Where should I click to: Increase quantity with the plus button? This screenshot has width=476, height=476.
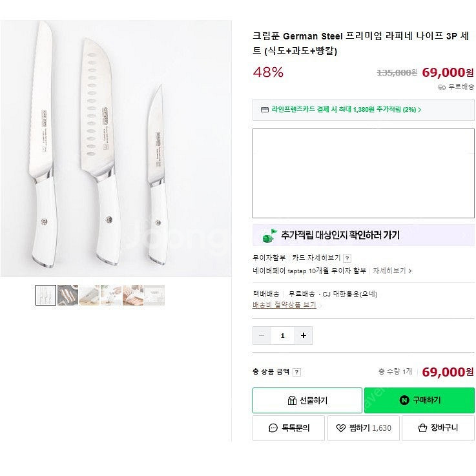click(x=303, y=335)
